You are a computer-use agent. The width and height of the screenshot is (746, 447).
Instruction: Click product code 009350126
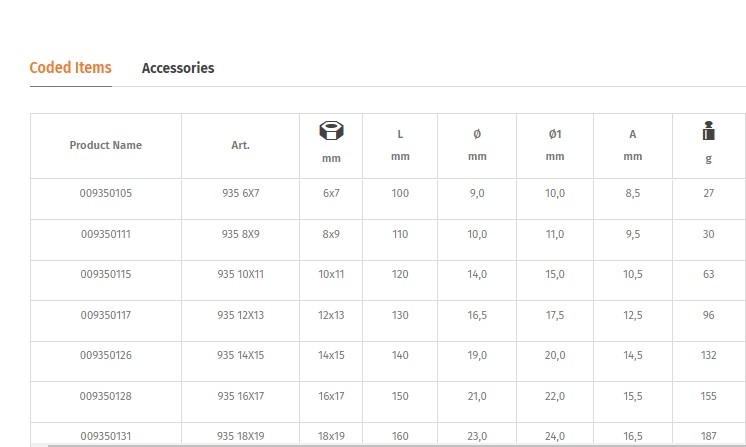(106, 355)
